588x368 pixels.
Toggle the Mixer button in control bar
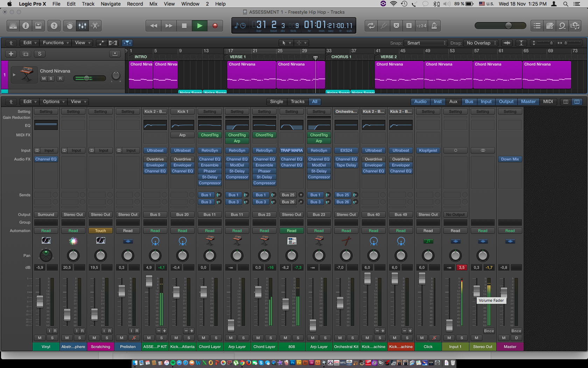pyautogui.click(x=82, y=26)
